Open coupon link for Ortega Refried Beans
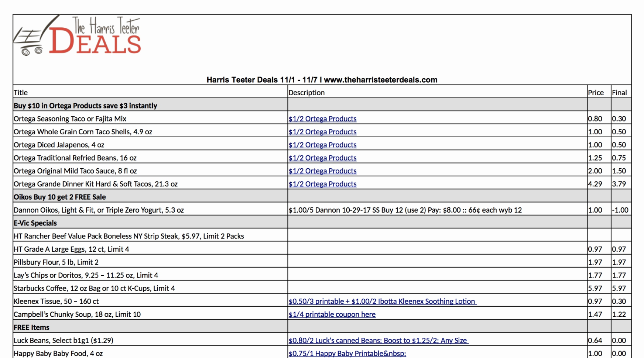The width and height of the screenshot is (644, 358). pos(322,158)
